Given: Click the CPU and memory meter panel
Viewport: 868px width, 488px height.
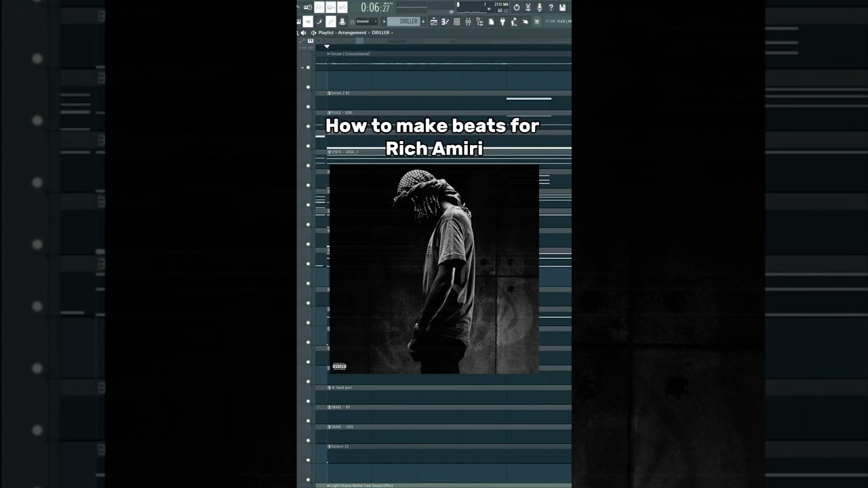Looking at the screenshot, I should tap(483, 7).
